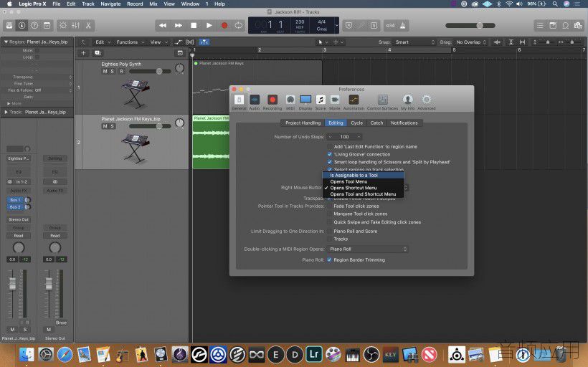Open the My Info preferences pane
588x367 pixels.
pos(407,102)
